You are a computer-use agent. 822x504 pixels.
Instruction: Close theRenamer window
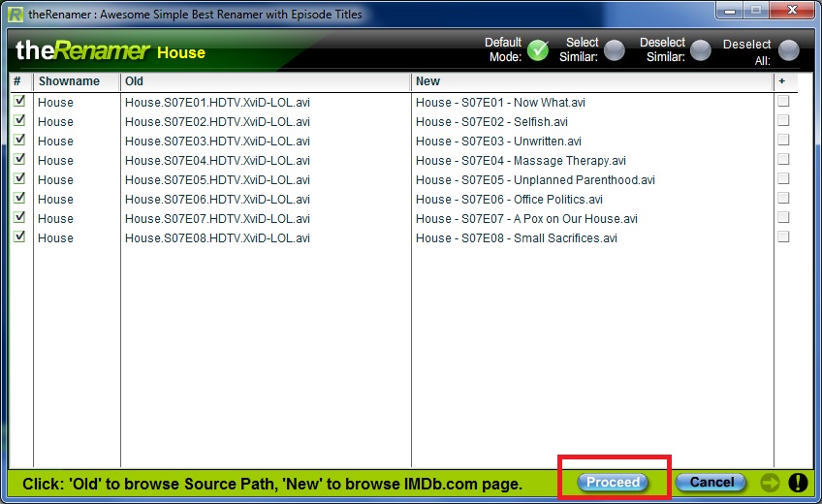pos(792,10)
